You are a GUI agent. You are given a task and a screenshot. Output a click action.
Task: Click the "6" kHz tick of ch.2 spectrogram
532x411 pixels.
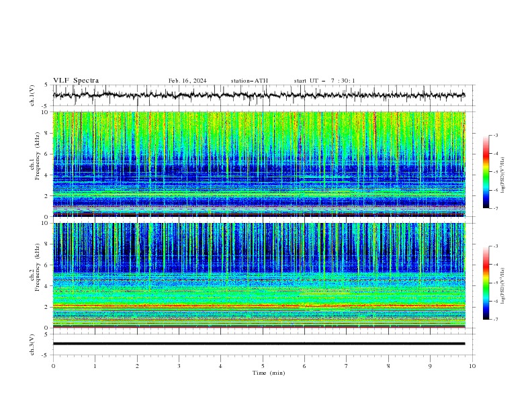coord(48,265)
